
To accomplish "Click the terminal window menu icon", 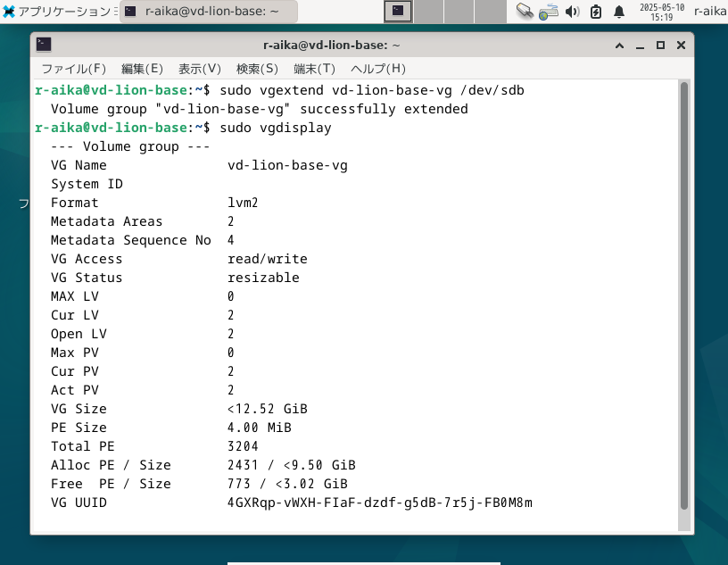I will [44, 45].
